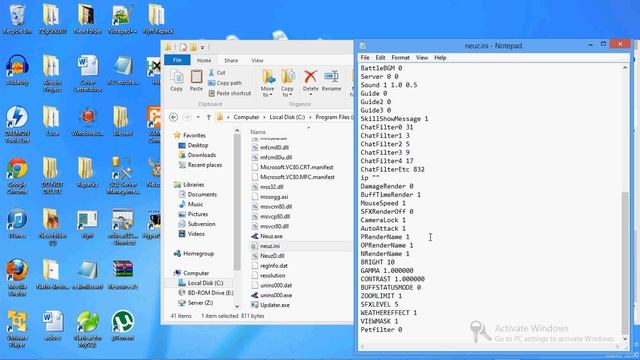Open the WinRAR archive icon on desktop
Screen dimensions: 640x360
(x=122, y=275)
